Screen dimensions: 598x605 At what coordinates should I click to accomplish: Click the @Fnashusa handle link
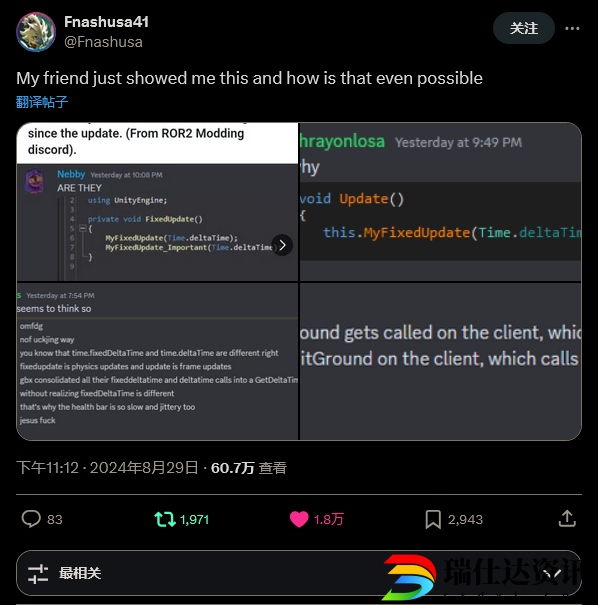[x=103, y=42]
